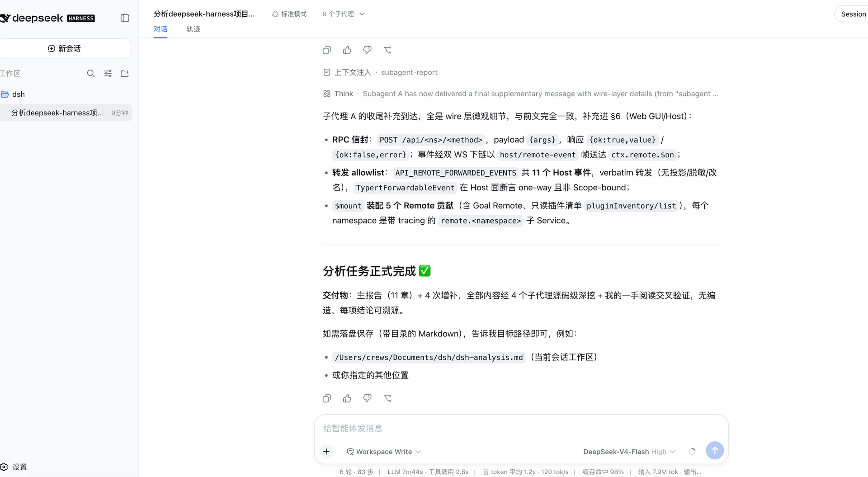Expand the Think reasoning row

tap(520, 94)
